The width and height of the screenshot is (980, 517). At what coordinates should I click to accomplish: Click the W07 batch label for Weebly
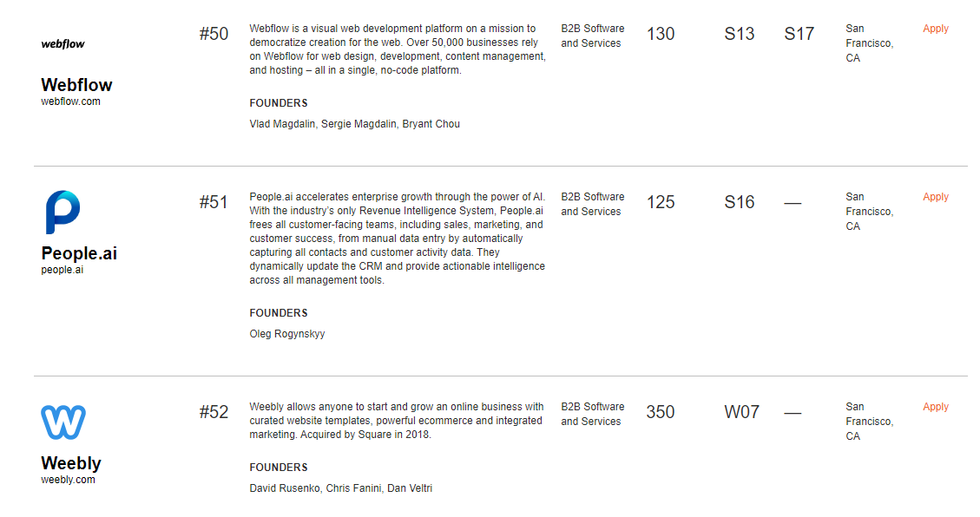[x=742, y=412]
